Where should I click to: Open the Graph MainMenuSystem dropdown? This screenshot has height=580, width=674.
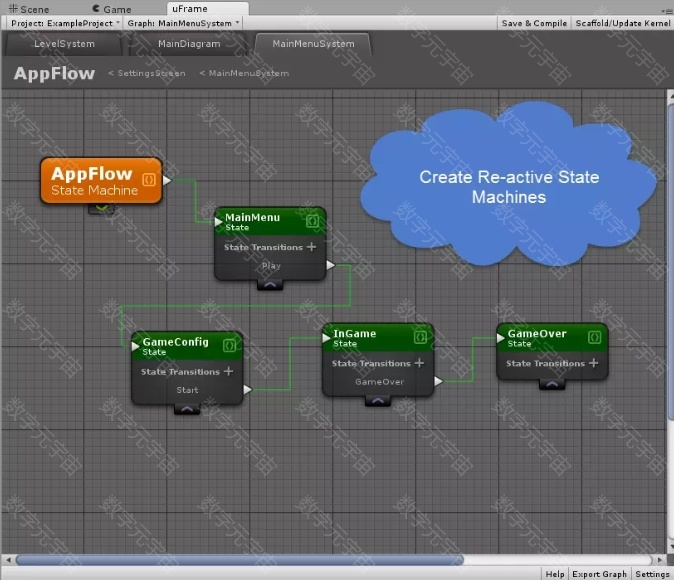[x=183, y=23]
